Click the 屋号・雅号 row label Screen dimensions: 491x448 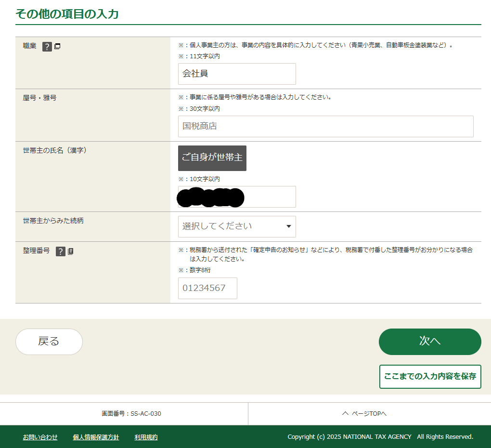[39, 98]
